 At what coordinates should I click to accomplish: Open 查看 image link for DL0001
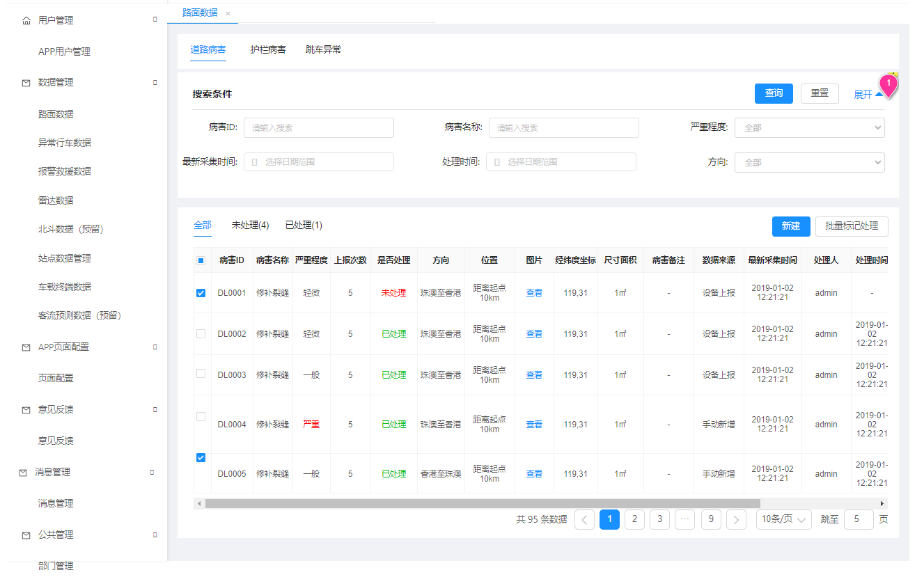[x=534, y=294]
